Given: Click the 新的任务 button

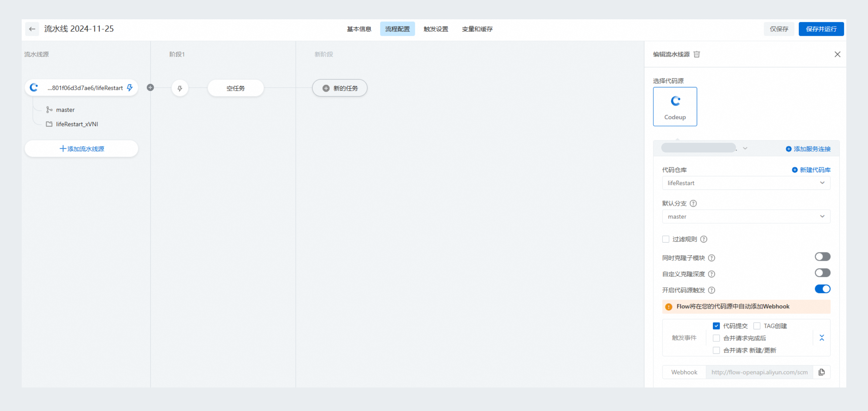Looking at the screenshot, I should [340, 88].
